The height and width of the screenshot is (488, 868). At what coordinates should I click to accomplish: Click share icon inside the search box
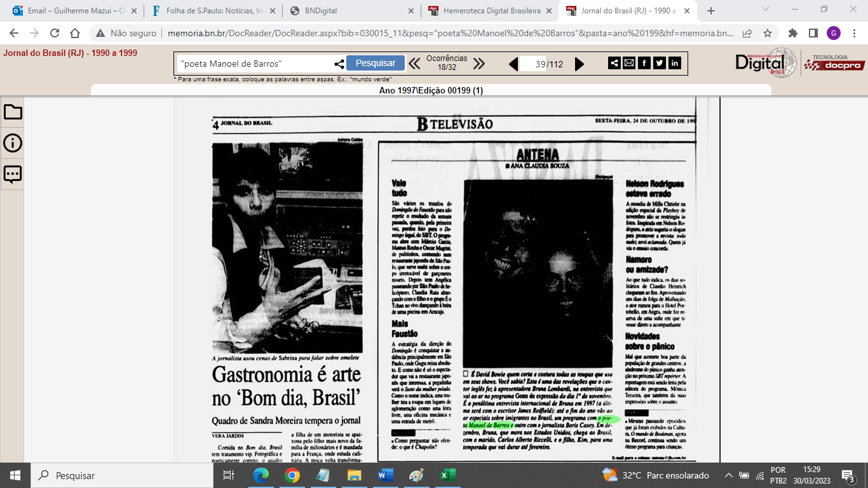(x=339, y=64)
